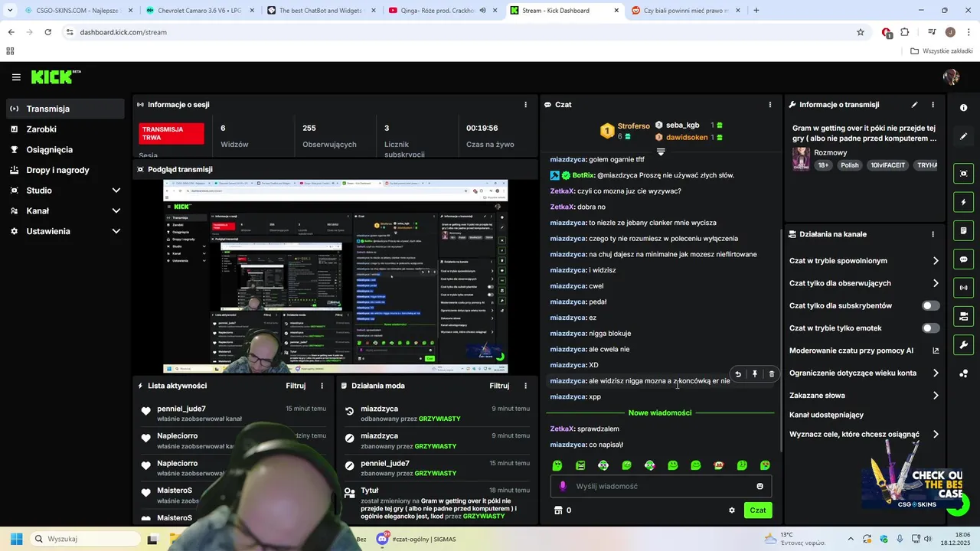Click the wrench widget icon in right sidebar
The image size is (980, 551).
pyautogui.click(x=963, y=345)
